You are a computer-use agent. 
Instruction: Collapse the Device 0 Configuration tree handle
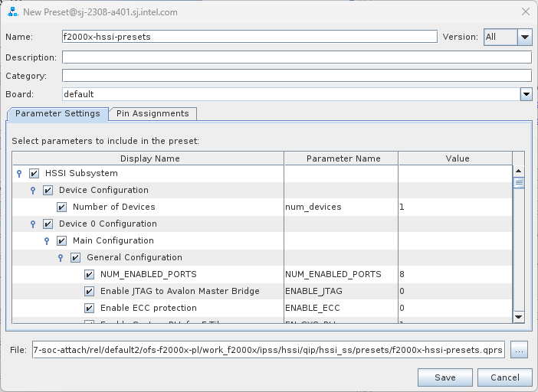pos(34,224)
